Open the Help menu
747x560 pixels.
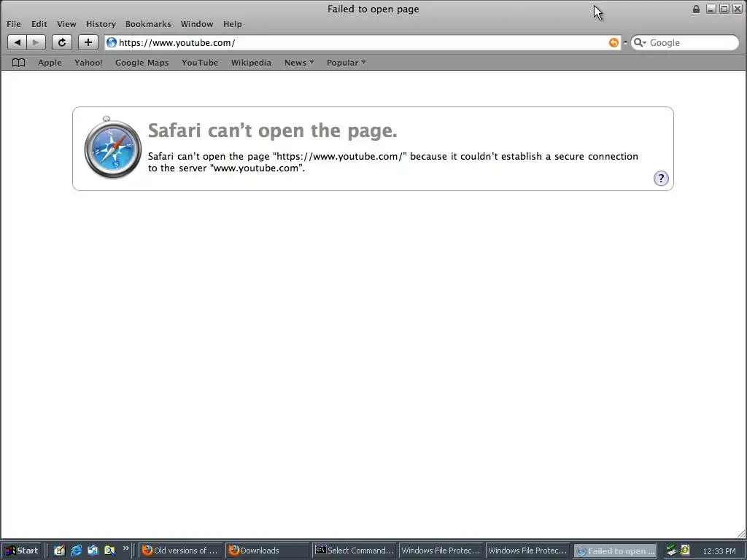click(x=233, y=24)
